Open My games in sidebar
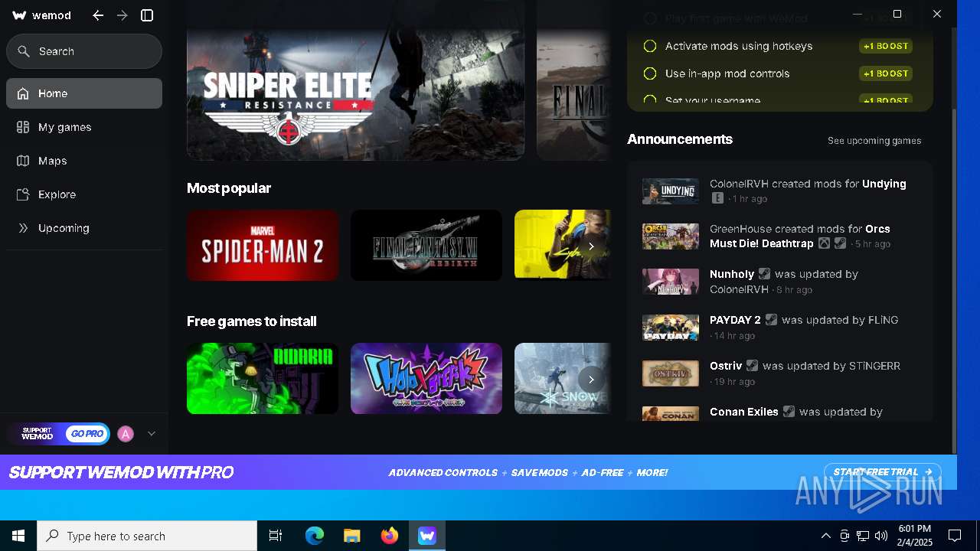Viewport: 980px width, 551px height. click(84, 127)
